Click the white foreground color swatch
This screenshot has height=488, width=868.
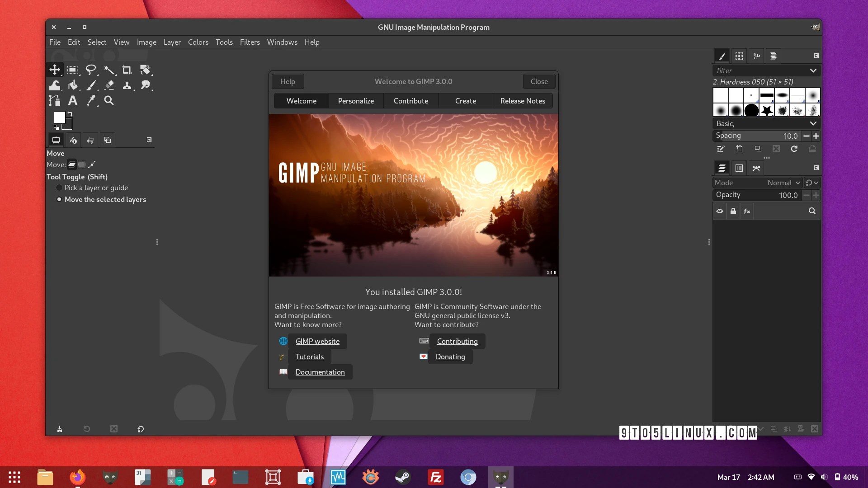(x=59, y=117)
